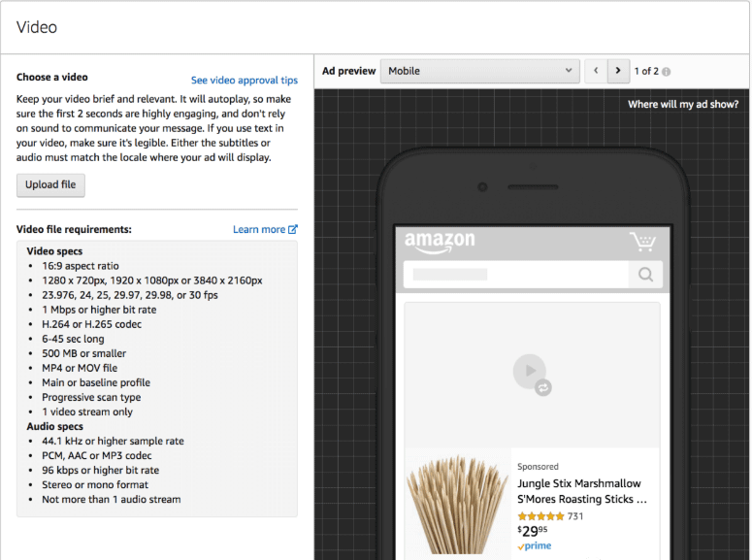Click the Upload file button
752x560 pixels.
click(50, 185)
